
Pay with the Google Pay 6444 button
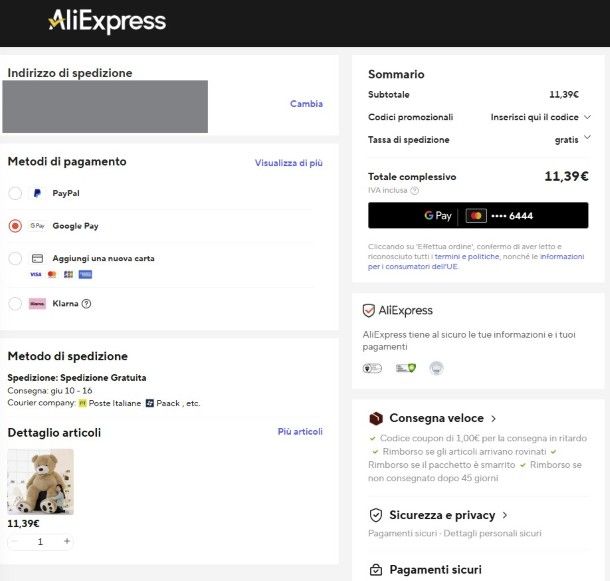[x=478, y=215]
